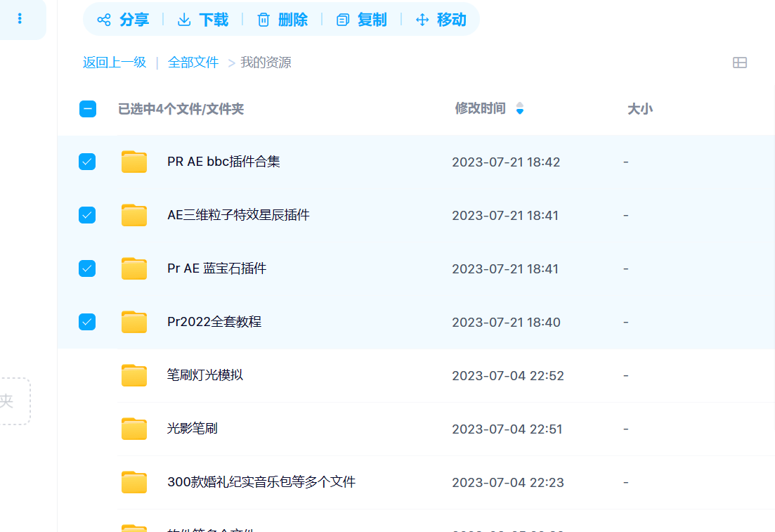The width and height of the screenshot is (775, 532).
Task: Open the three-dot more menu in sidebar
Action: coord(20,18)
